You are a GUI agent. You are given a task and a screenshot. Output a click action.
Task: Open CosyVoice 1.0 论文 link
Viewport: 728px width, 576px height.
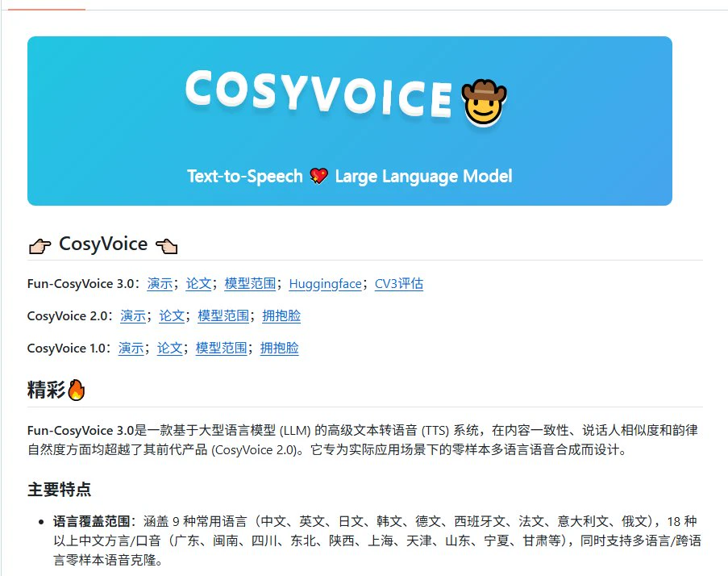point(170,348)
